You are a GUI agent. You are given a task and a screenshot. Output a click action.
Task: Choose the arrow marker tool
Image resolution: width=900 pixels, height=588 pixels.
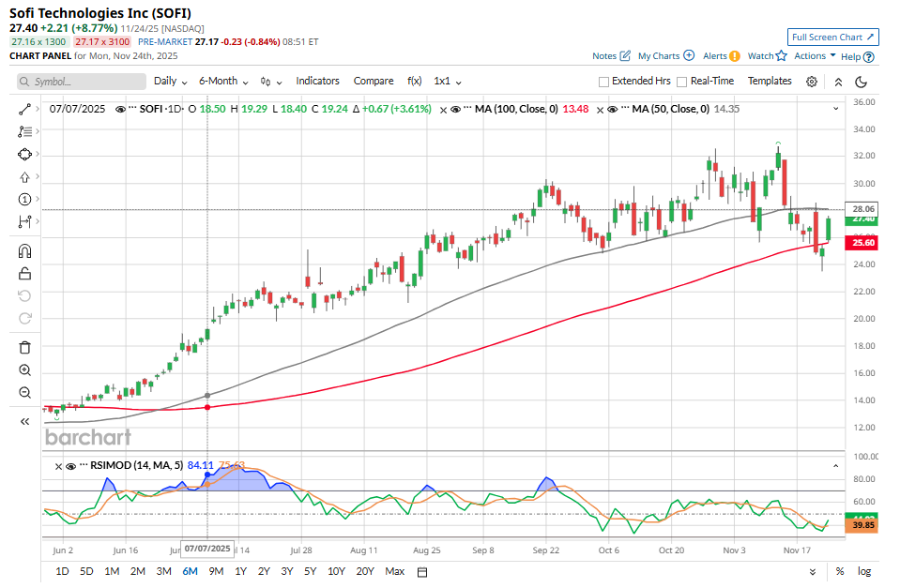pyautogui.click(x=24, y=176)
